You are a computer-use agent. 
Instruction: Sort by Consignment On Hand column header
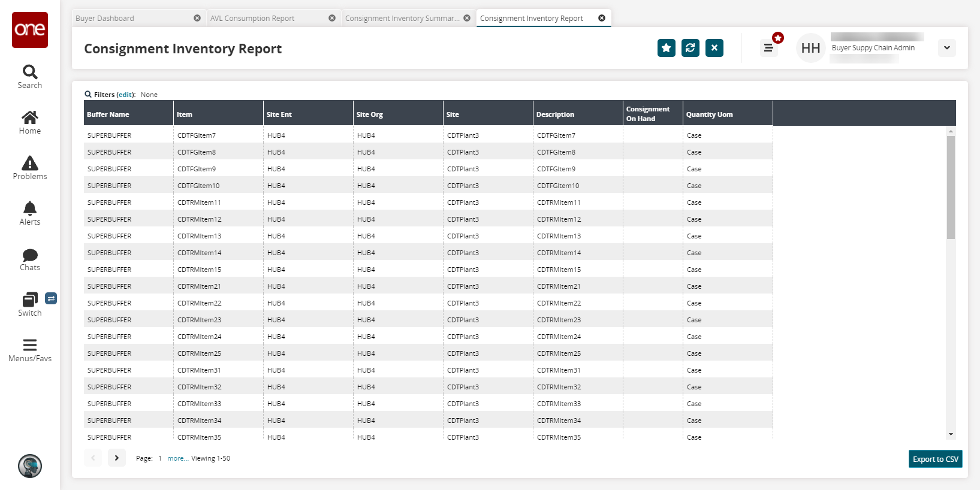[x=649, y=114]
